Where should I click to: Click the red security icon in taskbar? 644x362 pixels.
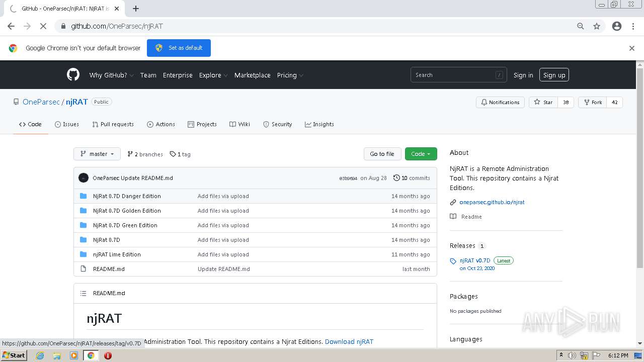point(108,355)
